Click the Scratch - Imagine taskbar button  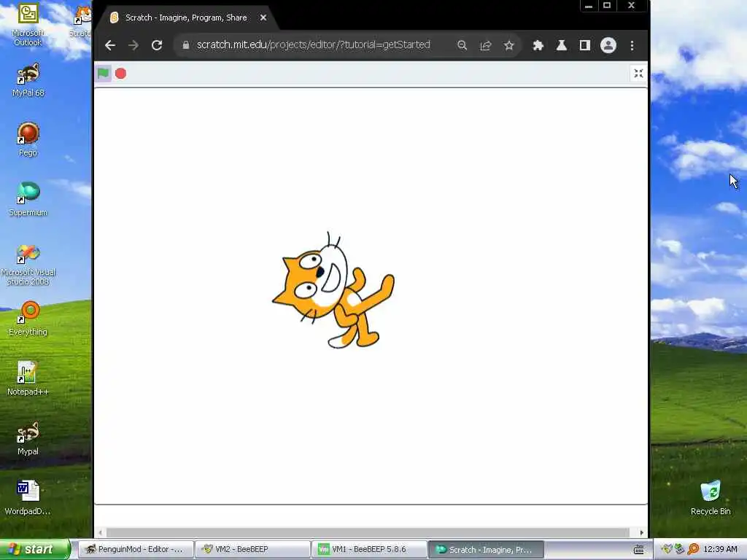(486, 549)
